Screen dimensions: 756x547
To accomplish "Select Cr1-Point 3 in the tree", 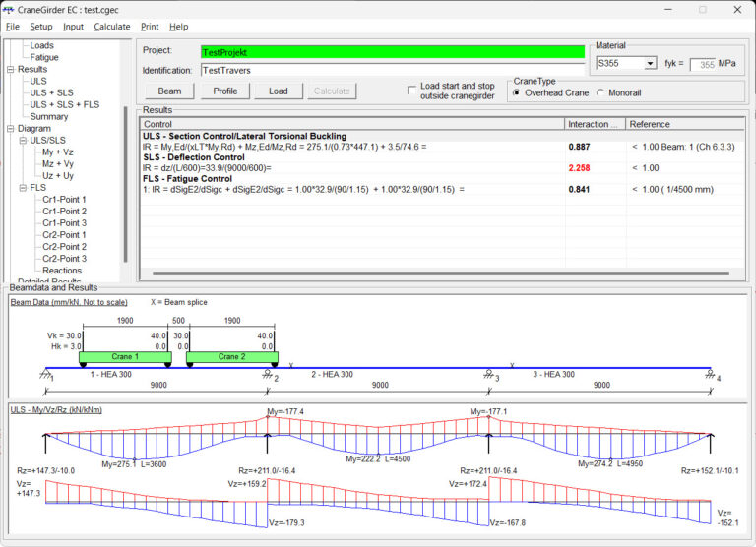I will [x=64, y=222].
